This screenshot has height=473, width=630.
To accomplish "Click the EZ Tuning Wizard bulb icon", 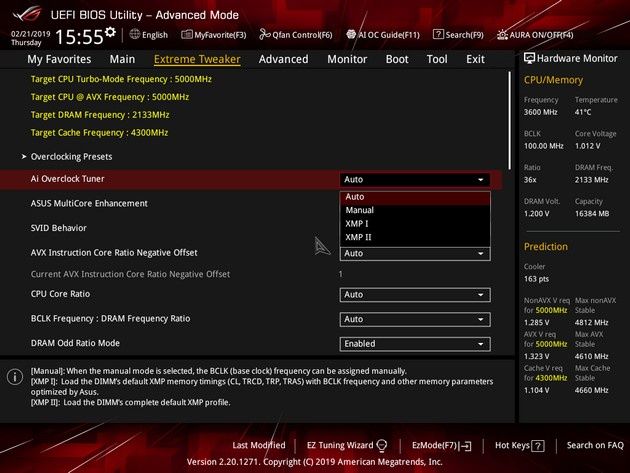I will click(x=382, y=445).
